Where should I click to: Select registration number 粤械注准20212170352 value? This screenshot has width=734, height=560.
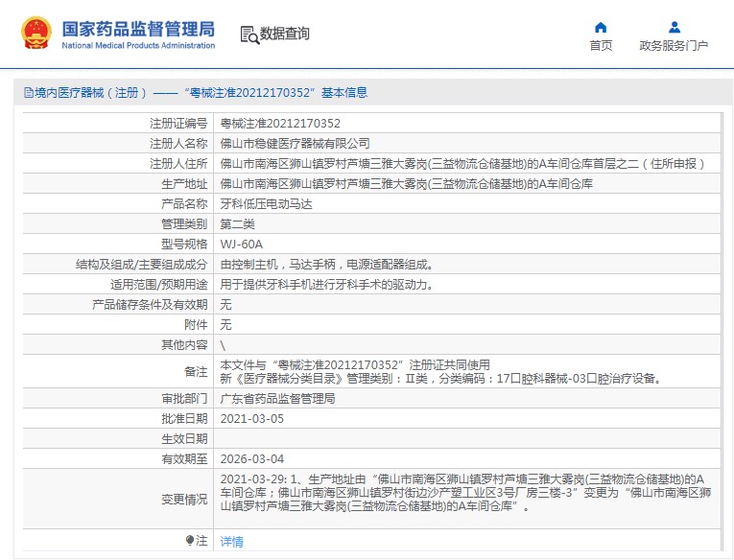tap(280, 124)
